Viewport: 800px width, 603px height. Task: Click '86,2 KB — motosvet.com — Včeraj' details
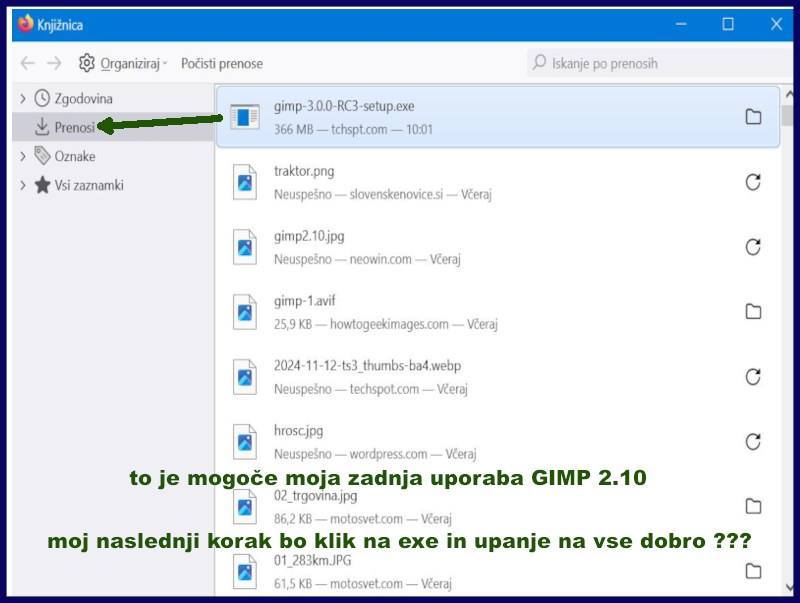tap(363, 519)
